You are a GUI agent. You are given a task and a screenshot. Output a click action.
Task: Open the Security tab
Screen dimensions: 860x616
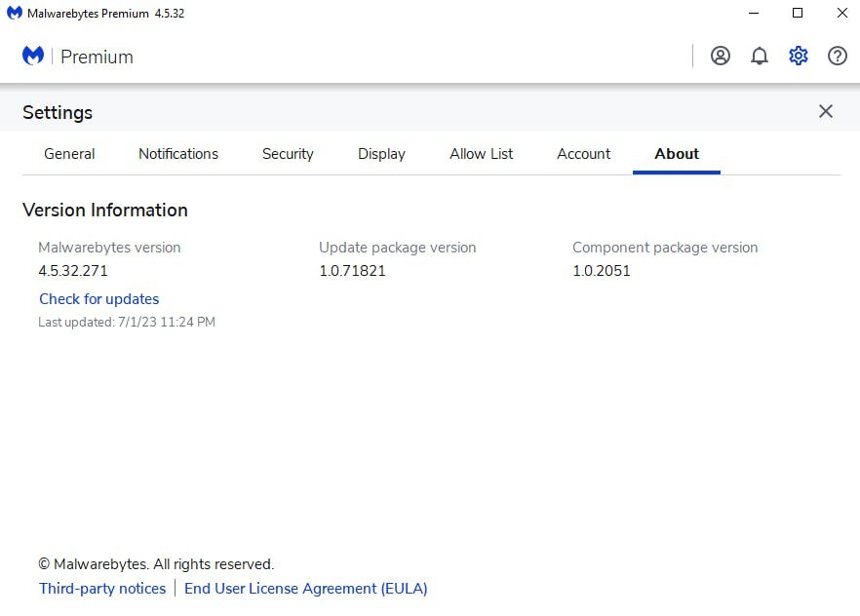(288, 154)
